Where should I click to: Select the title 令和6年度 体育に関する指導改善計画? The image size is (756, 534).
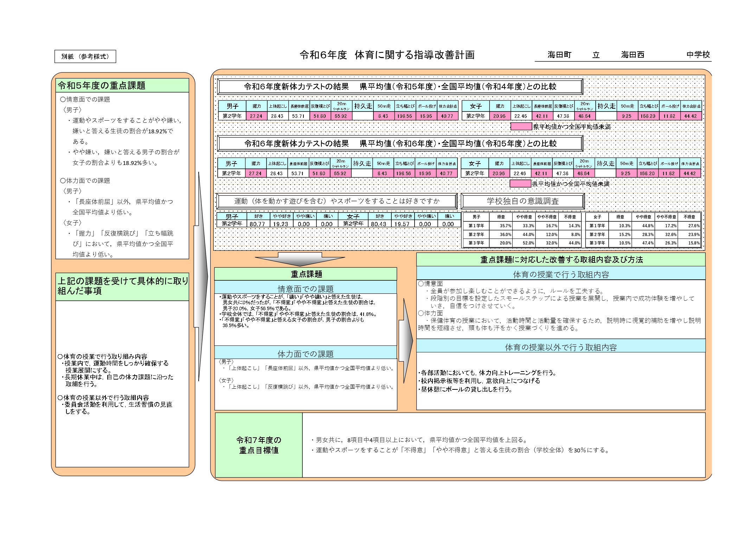tap(387, 55)
